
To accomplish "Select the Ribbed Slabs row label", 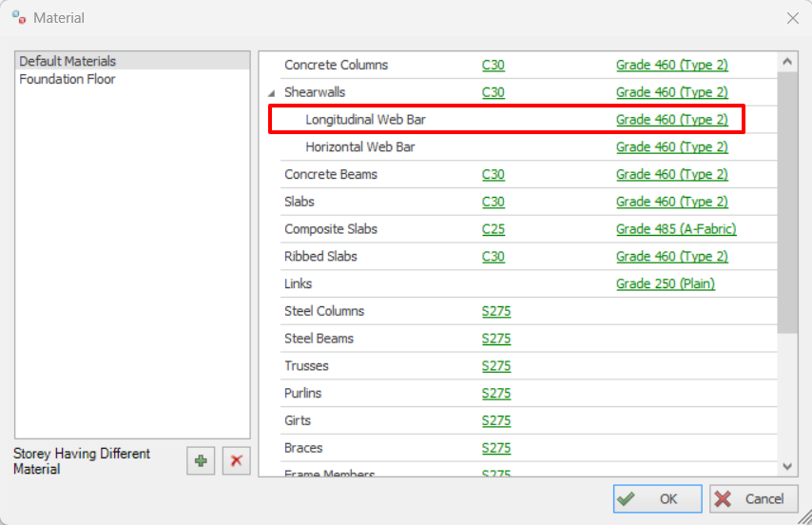I will (x=320, y=258).
